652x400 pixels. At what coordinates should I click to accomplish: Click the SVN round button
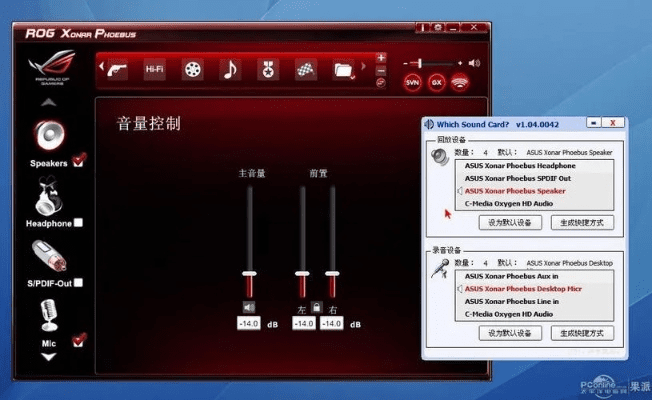point(413,83)
